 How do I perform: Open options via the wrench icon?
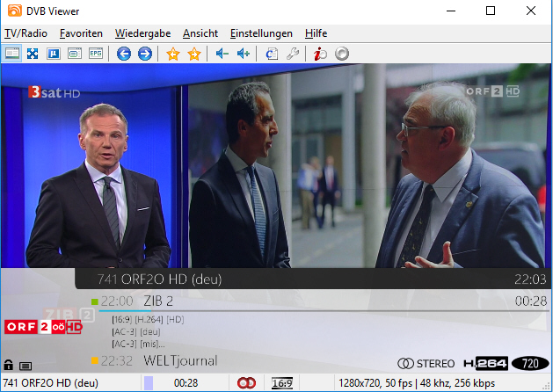tap(293, 54)
